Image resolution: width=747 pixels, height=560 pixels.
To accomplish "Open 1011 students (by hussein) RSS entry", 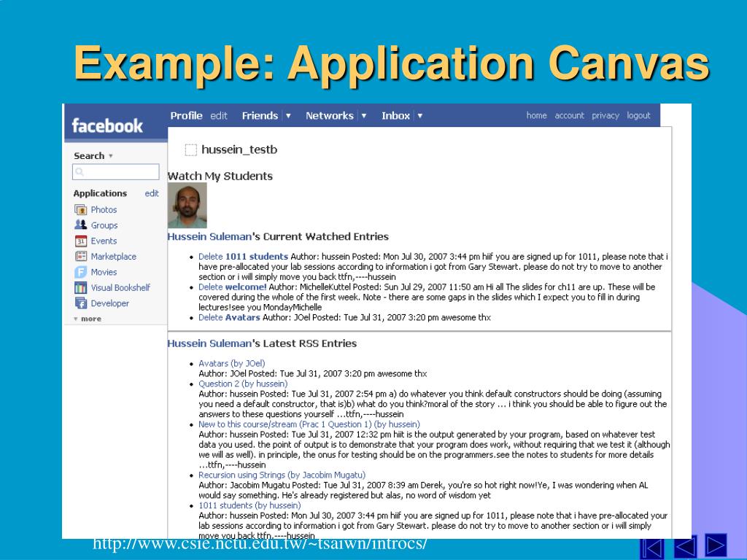I will click(x=249, y=505).
